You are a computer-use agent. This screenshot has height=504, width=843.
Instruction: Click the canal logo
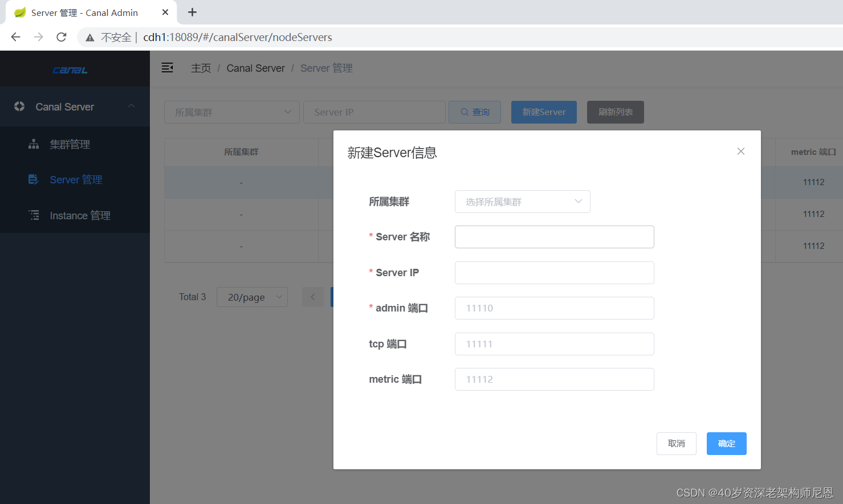(70, 70)
